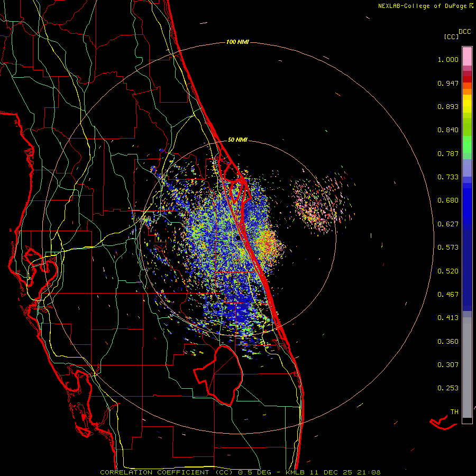
Task: Click the 0.573 color scale label
Action: click(x=448, y=248)
